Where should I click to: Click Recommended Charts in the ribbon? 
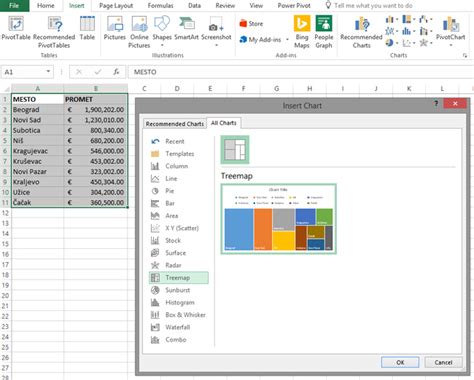point(361,32)
